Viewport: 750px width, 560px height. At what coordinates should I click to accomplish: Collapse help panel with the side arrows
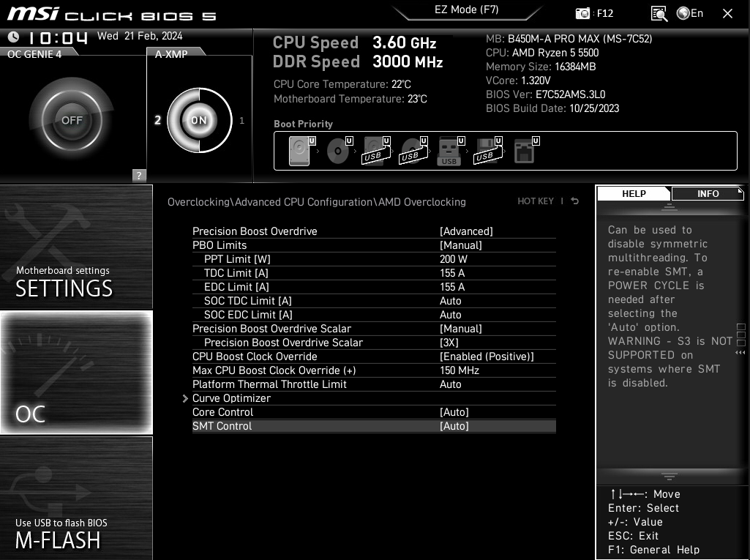tap(740, 352)
